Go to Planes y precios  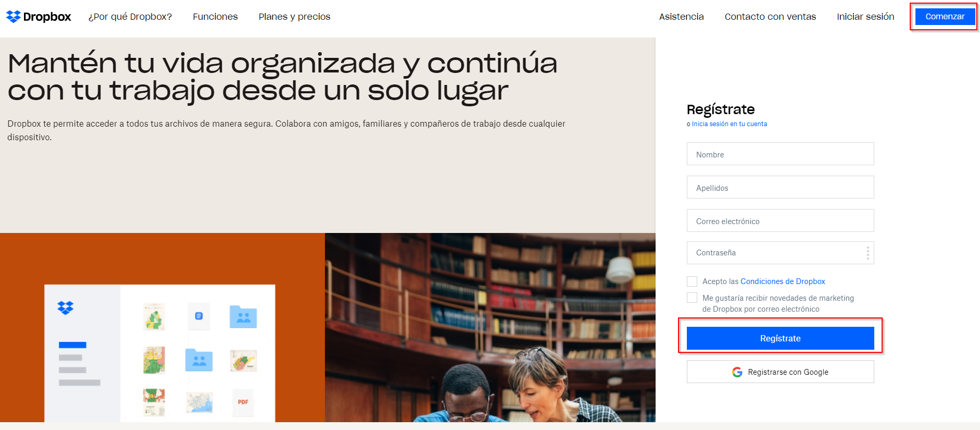[x=294, y=17]
